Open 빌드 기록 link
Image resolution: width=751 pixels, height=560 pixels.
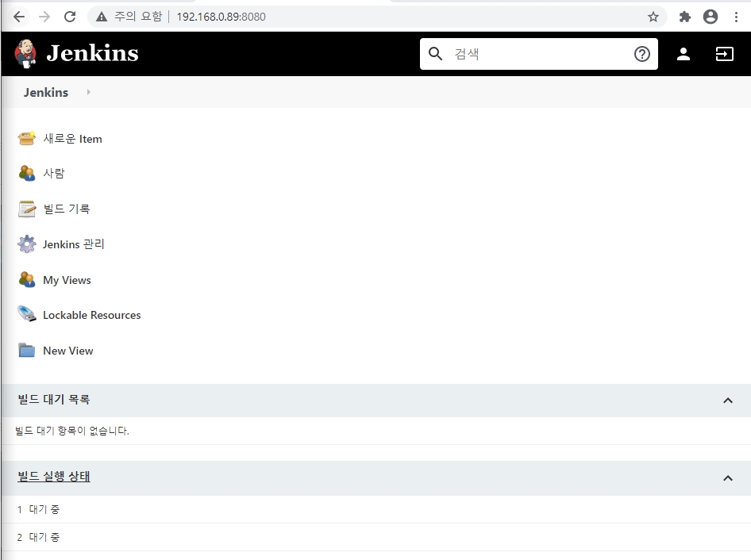coord(67,209)
